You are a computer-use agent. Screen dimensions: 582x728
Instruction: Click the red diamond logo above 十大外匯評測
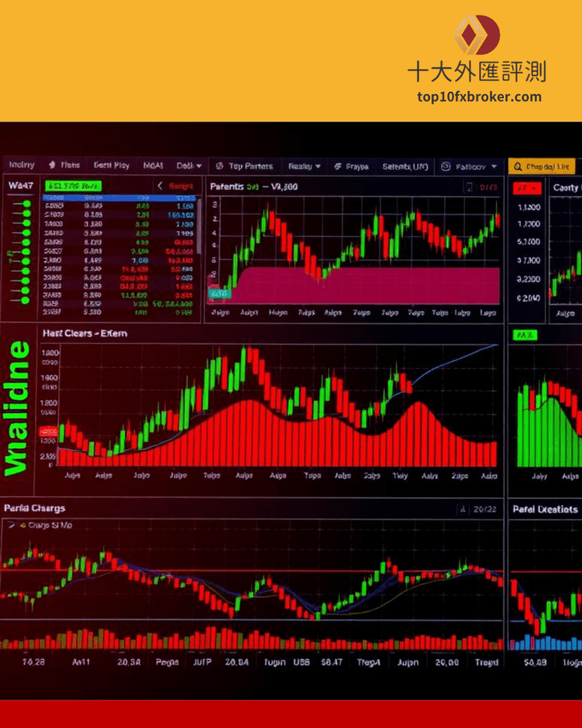tap(477, 36)
